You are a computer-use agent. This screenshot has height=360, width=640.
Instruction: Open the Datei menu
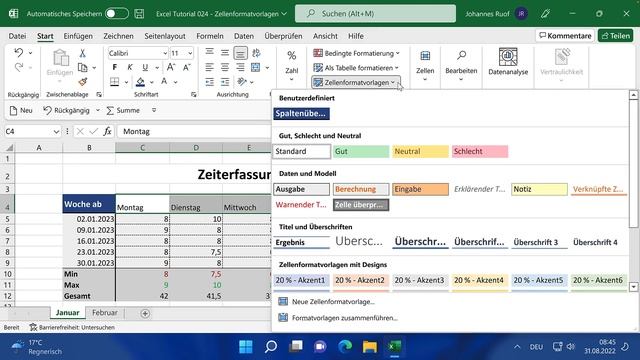[x=17, y=36]
